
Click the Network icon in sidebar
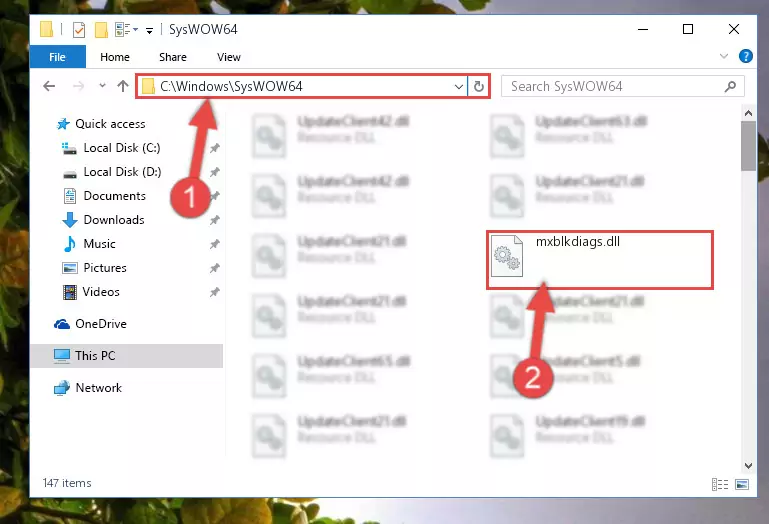pyautogui.click(x=62, y=388)
